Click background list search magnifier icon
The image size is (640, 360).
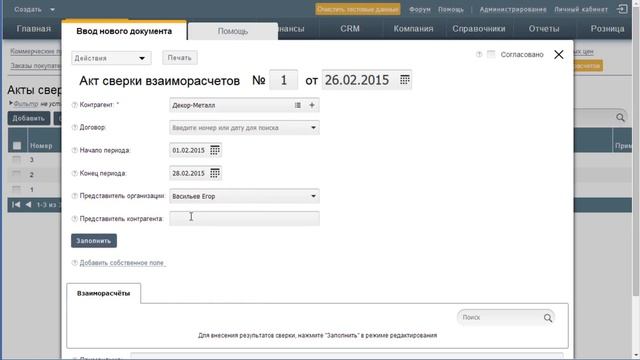pyautogui.click(x=620, y=118)
